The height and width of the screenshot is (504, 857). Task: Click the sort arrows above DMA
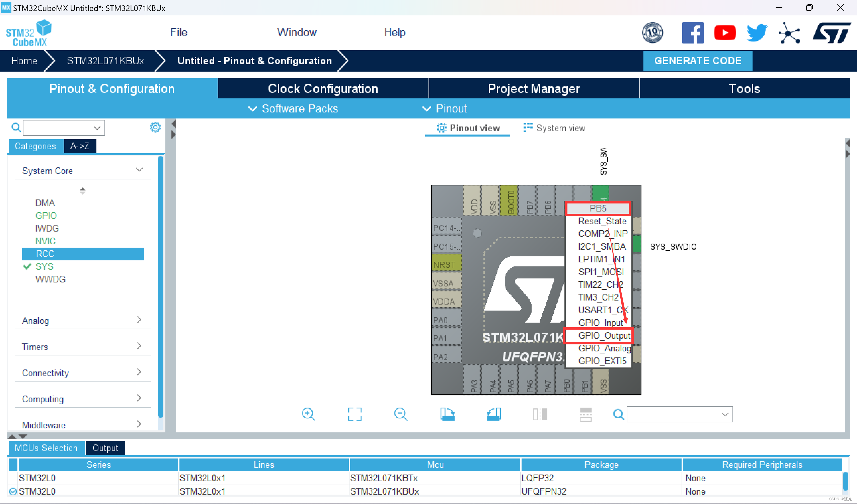pos(82,190)
